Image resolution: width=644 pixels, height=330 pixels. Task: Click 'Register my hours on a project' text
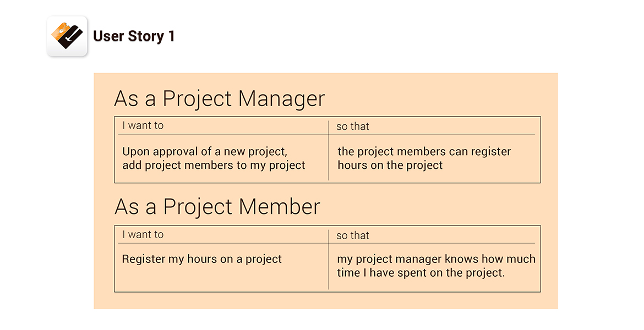[202, 259]
